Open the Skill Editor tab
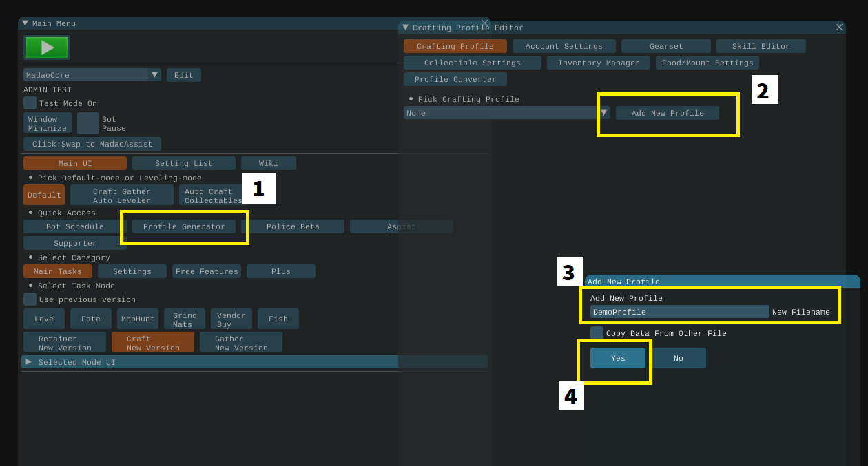The height and width of the screenshot is (466, 868). (761, 46)
